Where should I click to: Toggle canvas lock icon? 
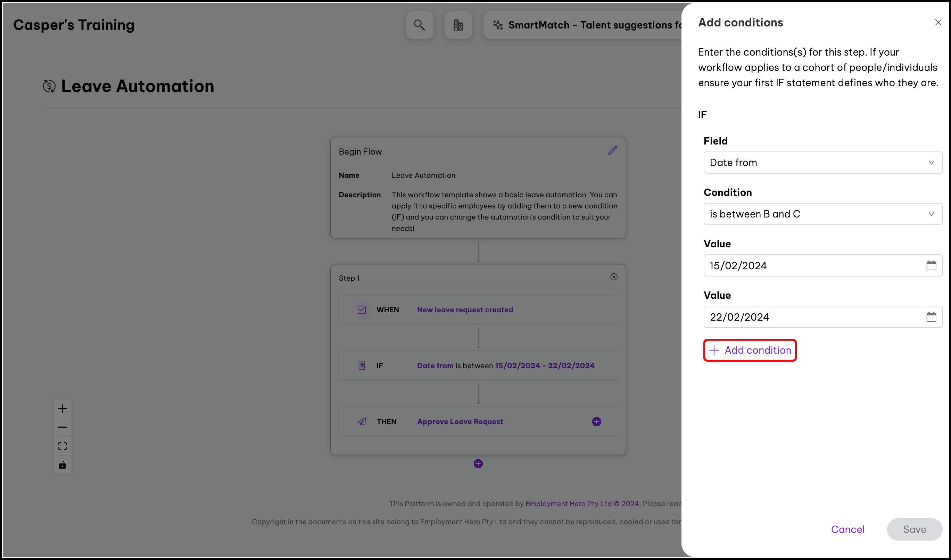[x=63, y=465]
